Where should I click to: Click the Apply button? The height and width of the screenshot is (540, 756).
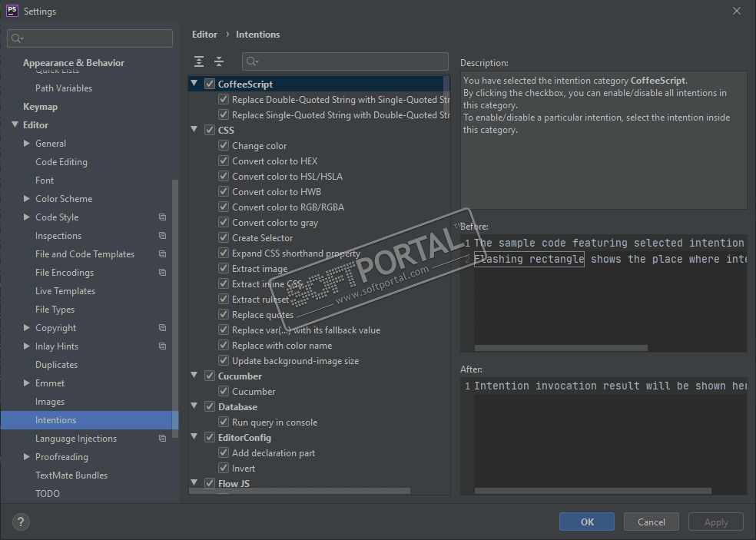click(716, 522)
